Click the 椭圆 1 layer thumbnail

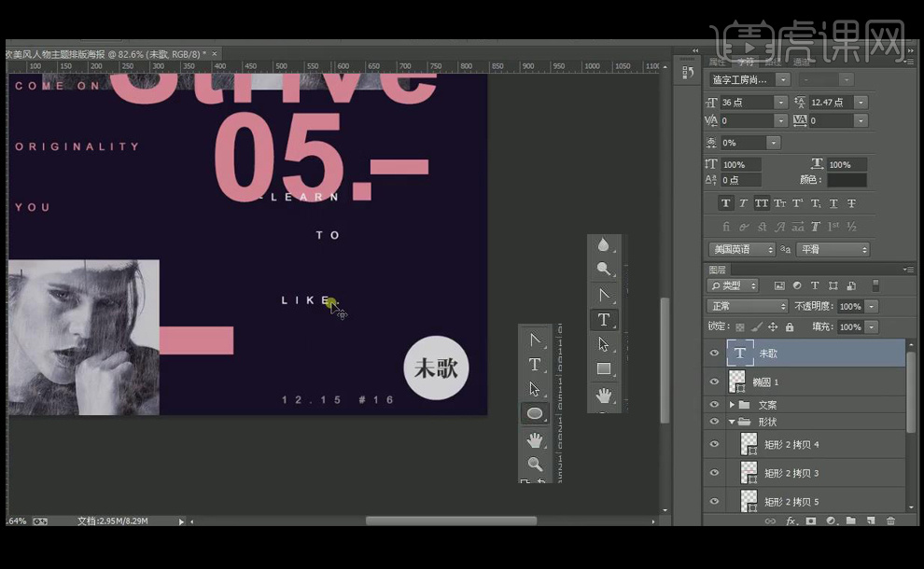coord(737,382)
